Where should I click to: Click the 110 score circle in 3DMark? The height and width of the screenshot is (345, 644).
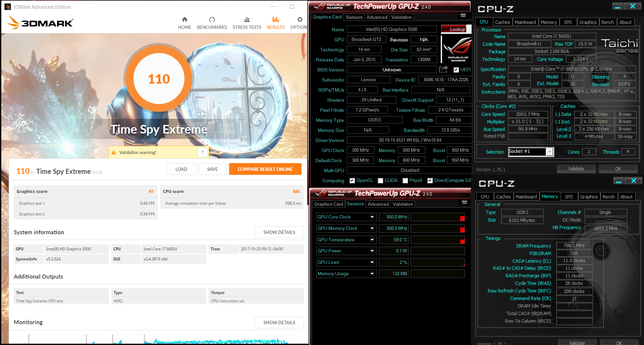coord(159,79)
